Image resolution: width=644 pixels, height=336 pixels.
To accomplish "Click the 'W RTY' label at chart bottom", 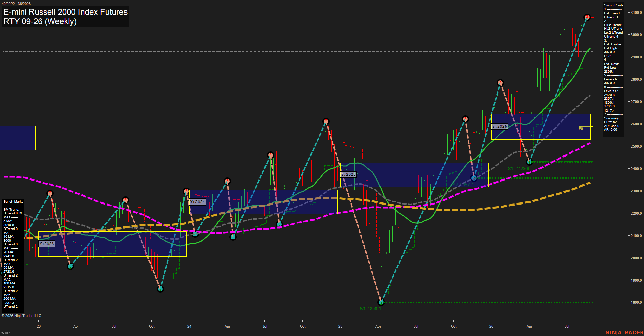I will pyautogui.click(x=6, y=333).
